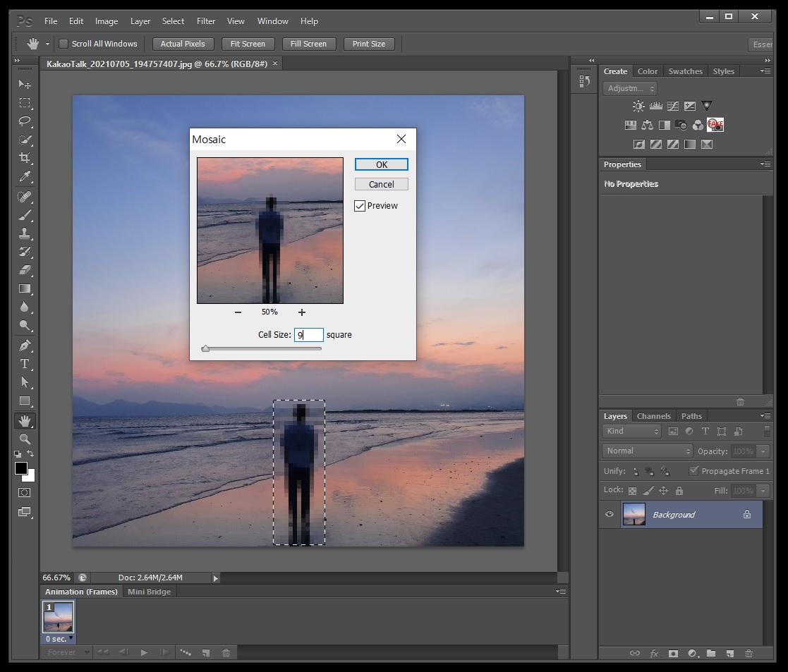Select the Zoom tool in toolbar
Screen dimensions: 788x672
tap(25, 439)
